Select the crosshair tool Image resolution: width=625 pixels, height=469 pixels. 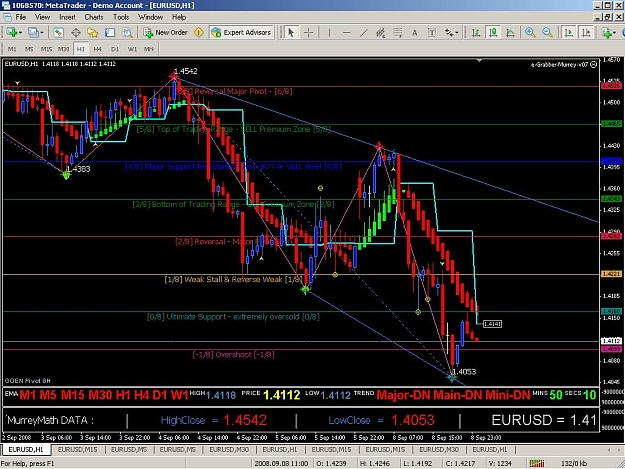tap(309, 32)
